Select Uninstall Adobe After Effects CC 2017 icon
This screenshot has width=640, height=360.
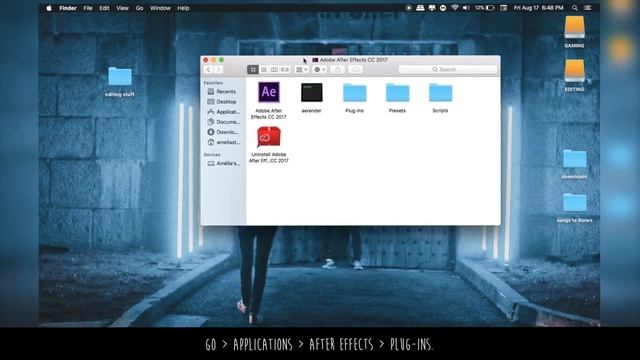click(269, 137)
